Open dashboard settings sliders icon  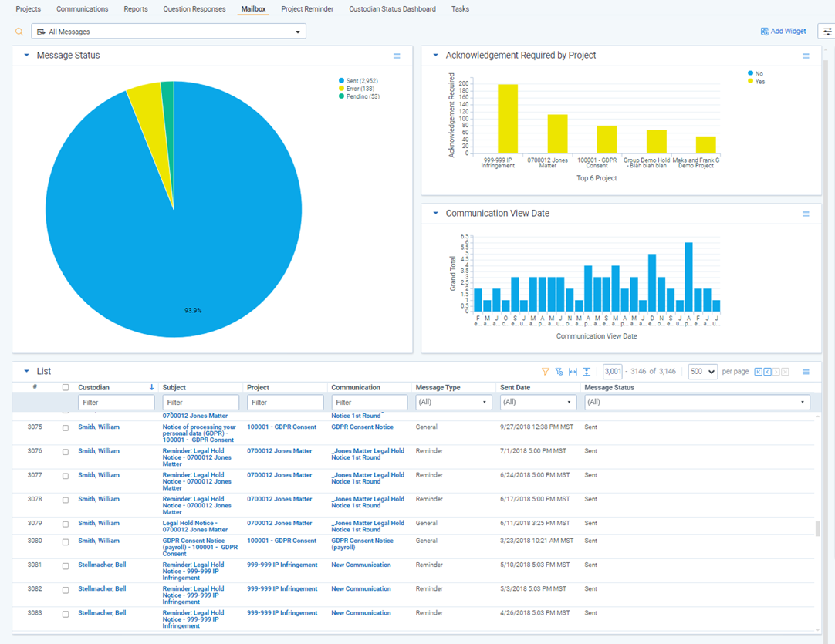[827, 32]
